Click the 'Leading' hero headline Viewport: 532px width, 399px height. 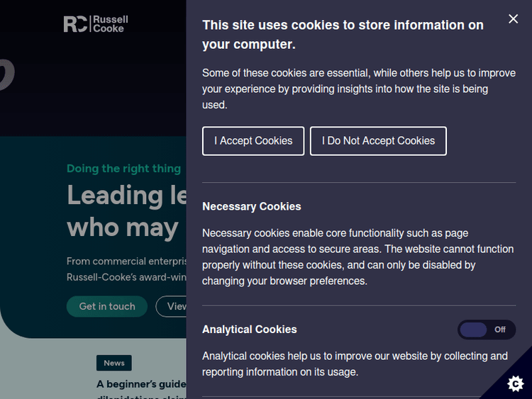point(126,195)
